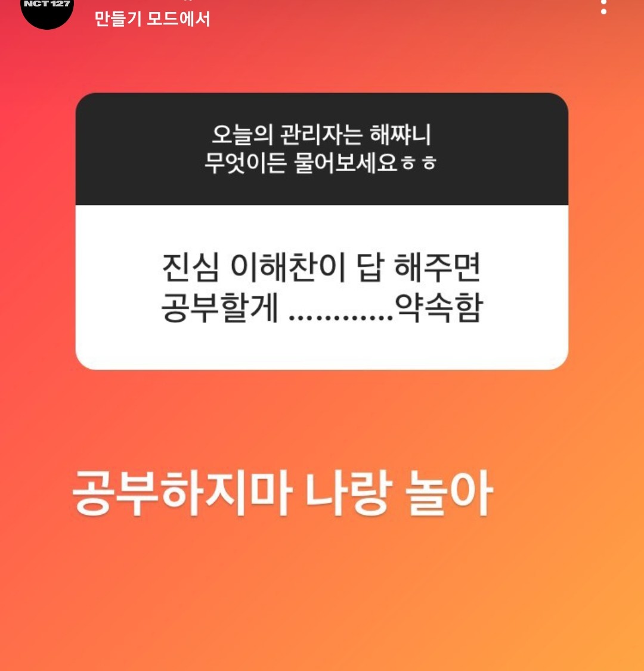
Task: Tap the word '해쨔니' in the sticker header
Action: [x=400, y=134]
